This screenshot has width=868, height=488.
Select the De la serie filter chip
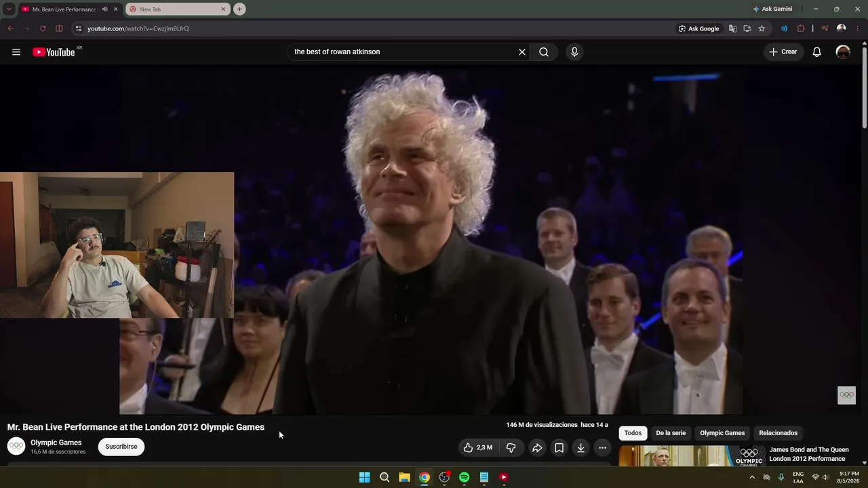point(671,433)
